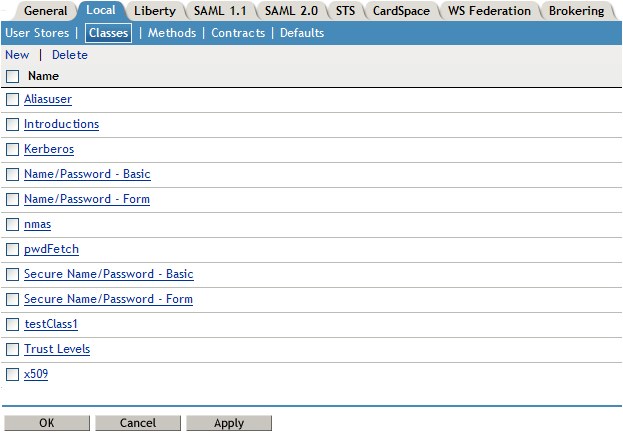The image size is (623, 433).
Task: Open the Local tab
Action: click(x=101, y=10)
